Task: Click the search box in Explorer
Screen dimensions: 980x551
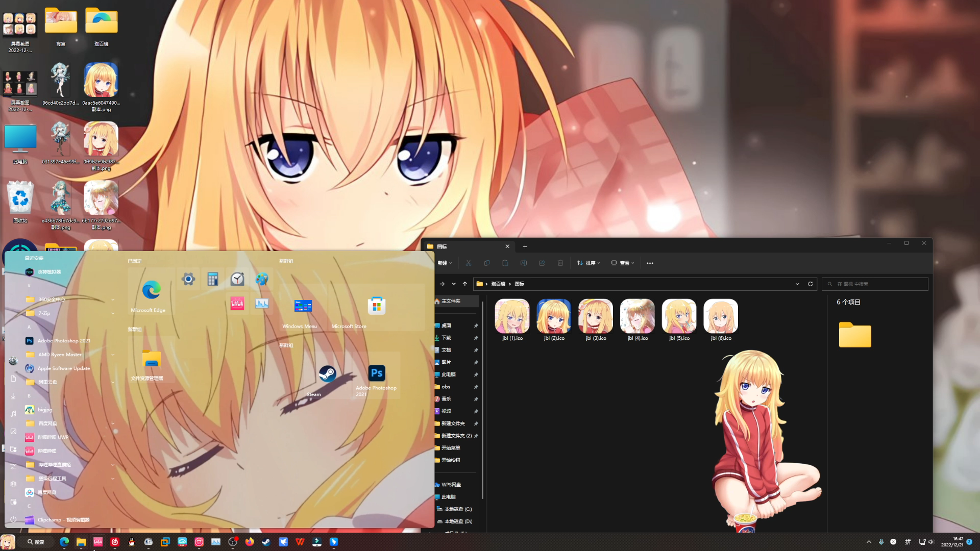Action: pyautogui.click(x=875, y=284)
